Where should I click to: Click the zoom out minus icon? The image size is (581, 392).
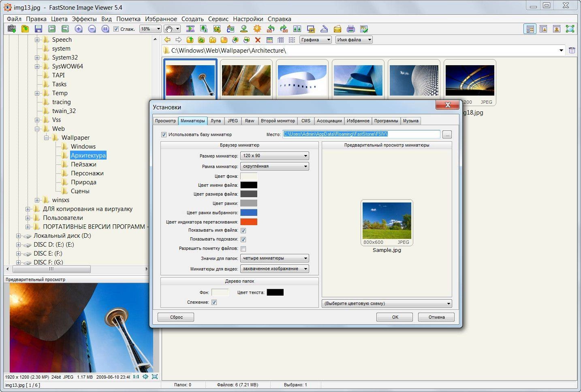click(x=92, y=29)
